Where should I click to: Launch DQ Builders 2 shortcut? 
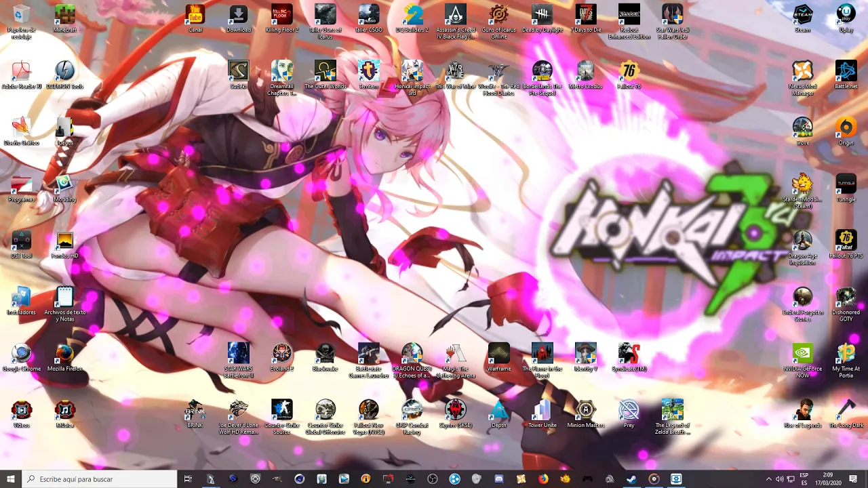click(x=412, y=18)
